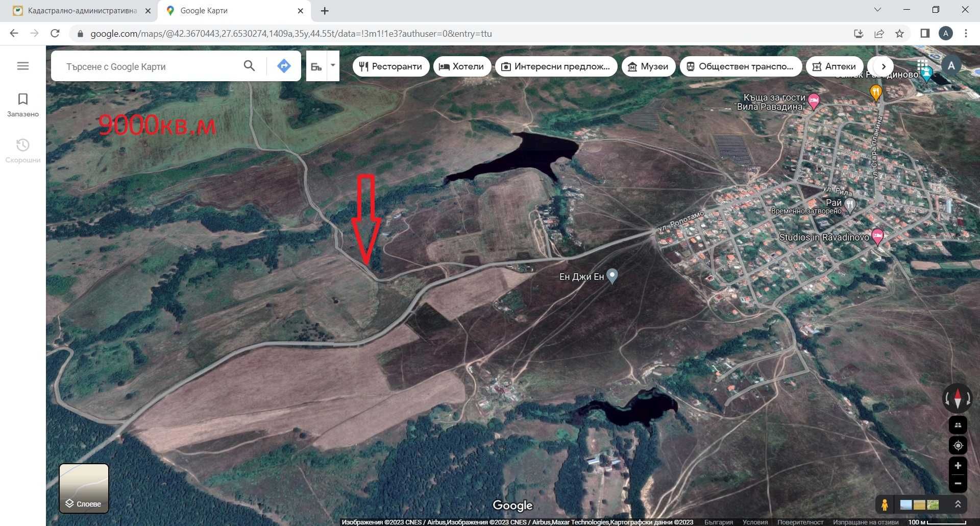Reset compass to north
The width and height of the screenshot is (980, 526).
pos(958,398)
